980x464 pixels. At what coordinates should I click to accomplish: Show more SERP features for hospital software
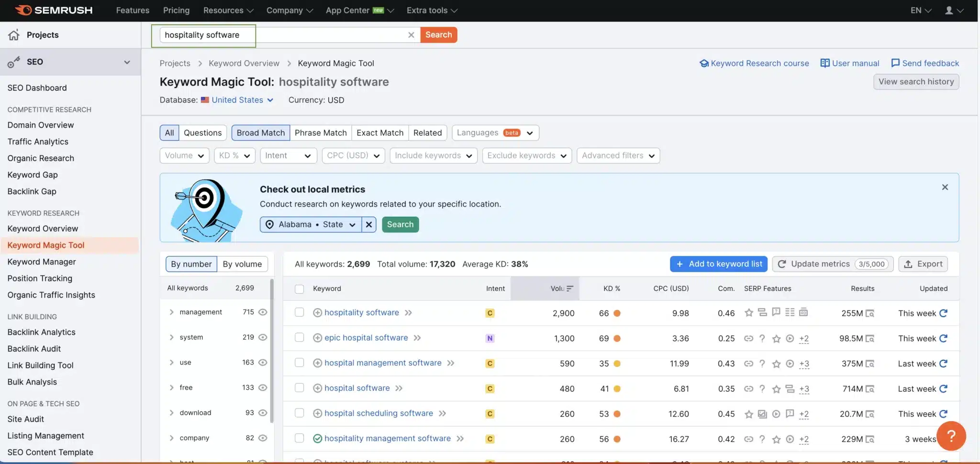tap(804, 389)
